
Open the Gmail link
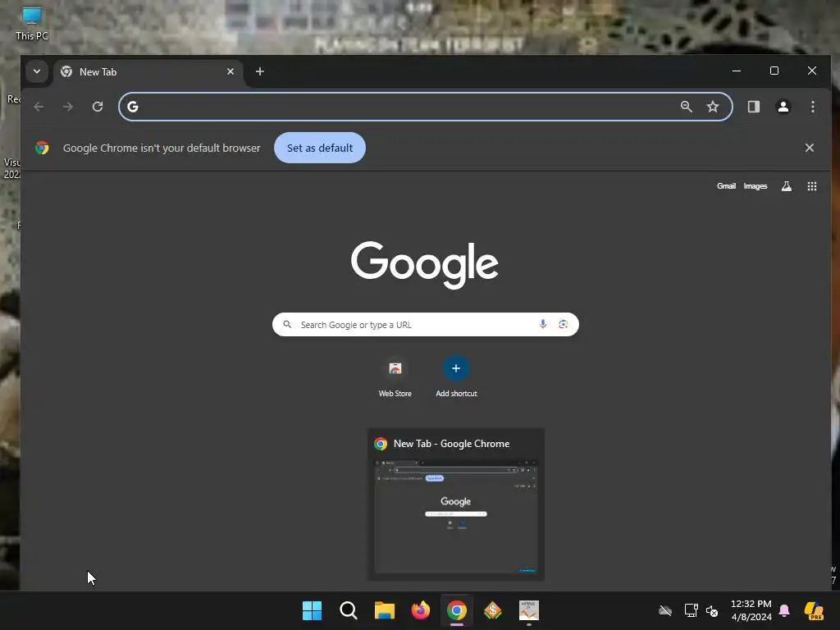pos(727,186)
